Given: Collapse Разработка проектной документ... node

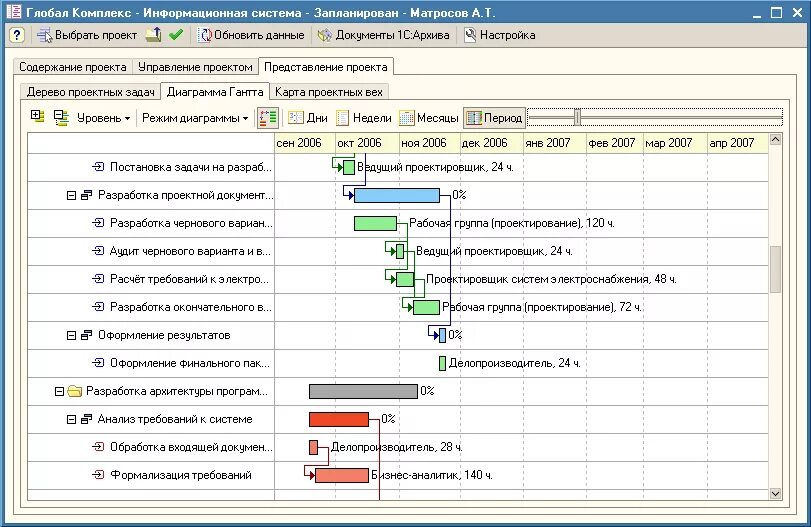Looking at the screenshot, I should pos(71,195).
